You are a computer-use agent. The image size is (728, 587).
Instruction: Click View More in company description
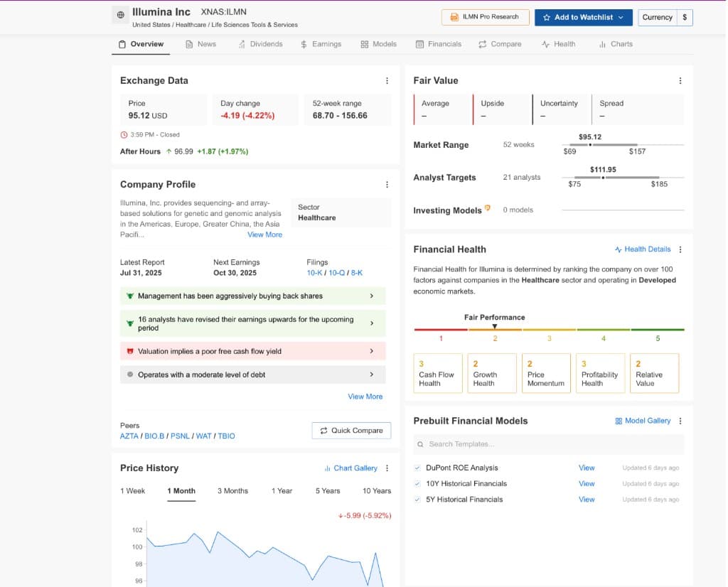tap(264, 235)
